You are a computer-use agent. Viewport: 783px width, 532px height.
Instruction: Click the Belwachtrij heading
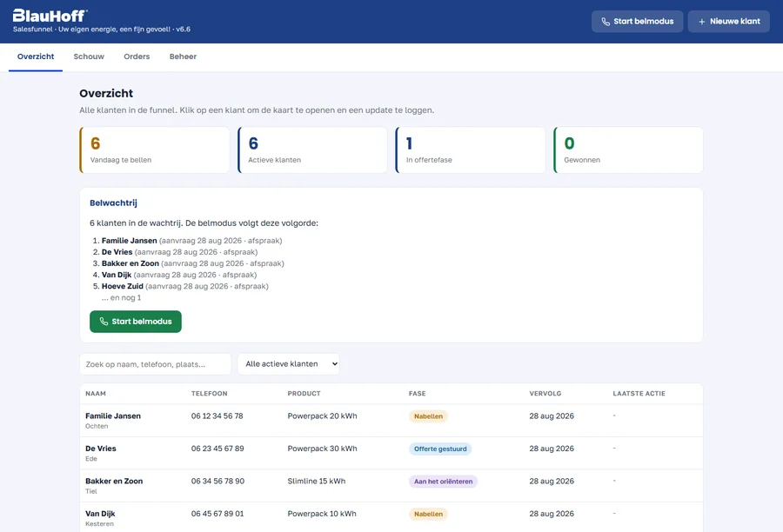[113, 203]
